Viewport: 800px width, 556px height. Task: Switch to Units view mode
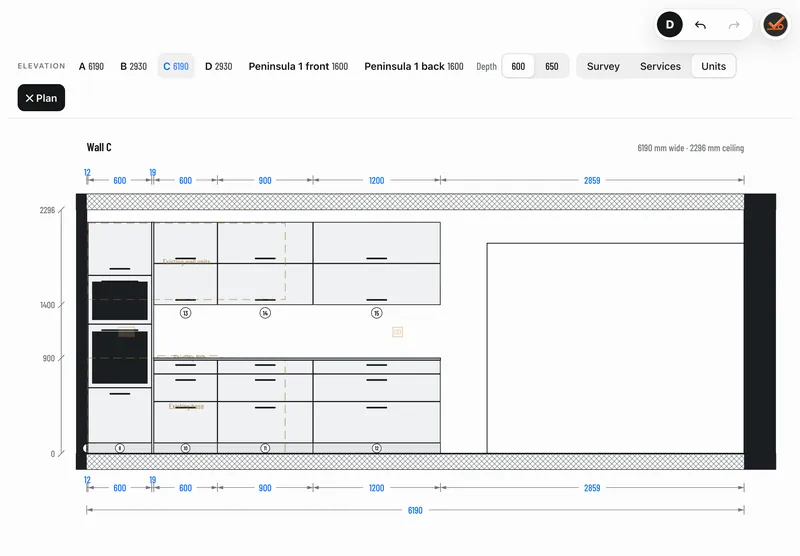tap(713, 66)
